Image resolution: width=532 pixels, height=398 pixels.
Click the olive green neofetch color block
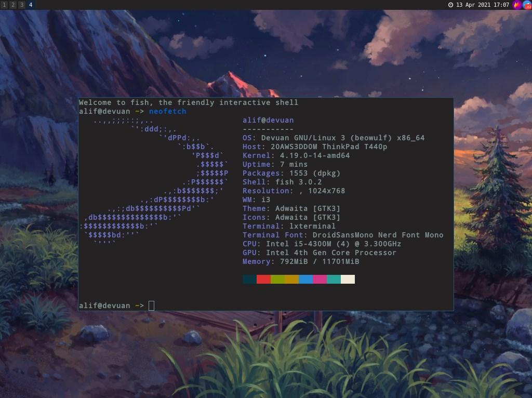[x=277, y=279]
